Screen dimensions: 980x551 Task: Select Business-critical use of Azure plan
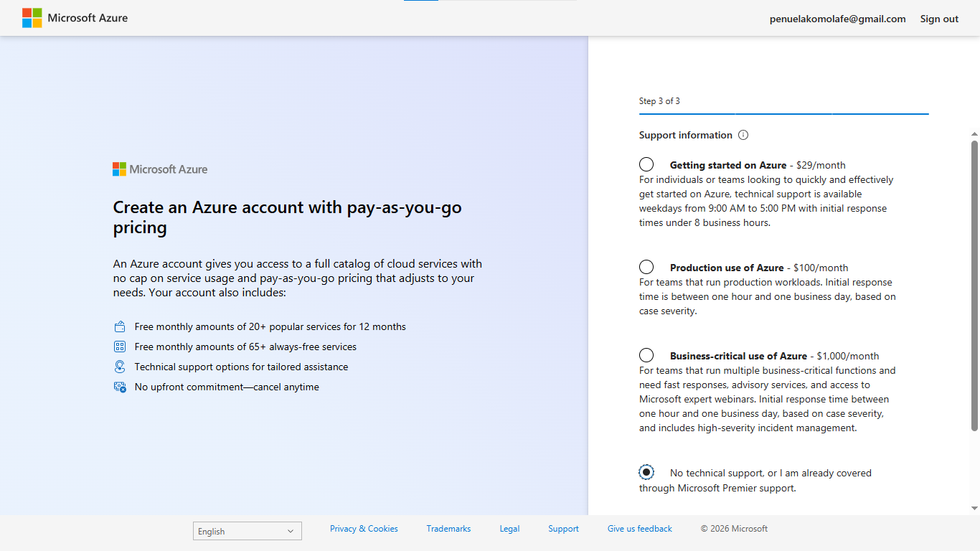[x=646, y=355]
